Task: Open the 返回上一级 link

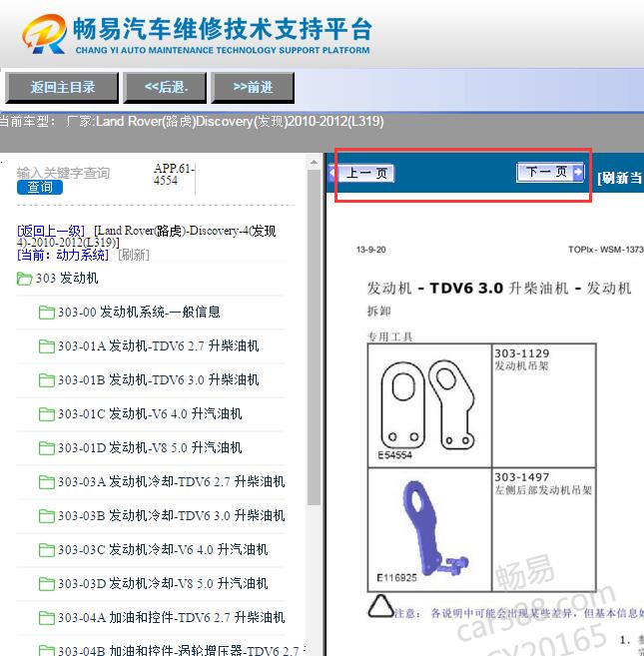Action: pos(51,231)
